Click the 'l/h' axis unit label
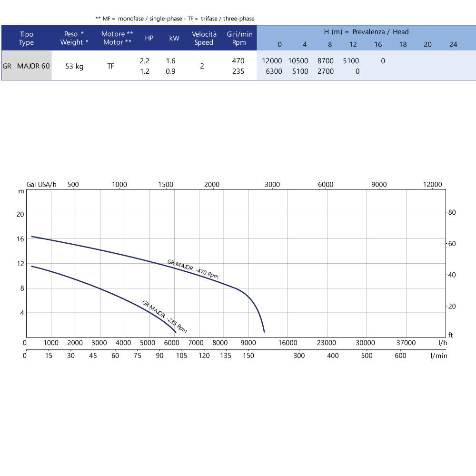Image resolution: width=476 pixels, height=476 pixels. click(443, 343)
